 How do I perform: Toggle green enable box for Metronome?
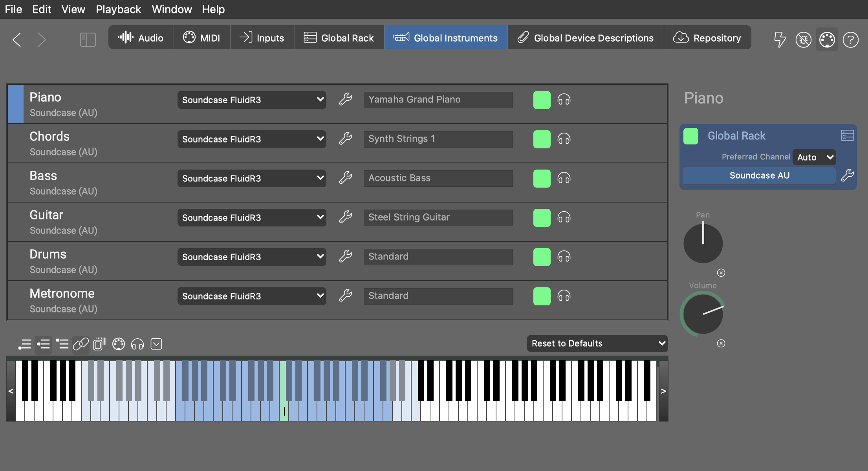(x=542, y=296)
